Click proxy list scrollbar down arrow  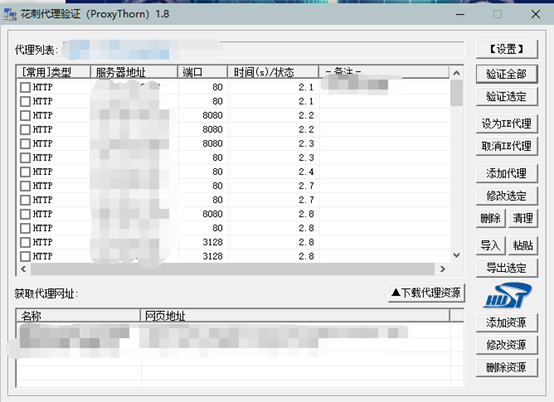tap(456, 255)
